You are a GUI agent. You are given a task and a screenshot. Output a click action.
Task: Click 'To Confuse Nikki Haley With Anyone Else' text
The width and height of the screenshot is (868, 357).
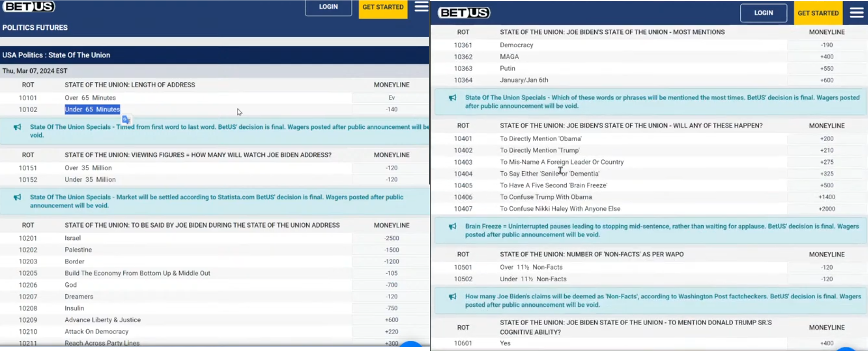coord(560,209)
